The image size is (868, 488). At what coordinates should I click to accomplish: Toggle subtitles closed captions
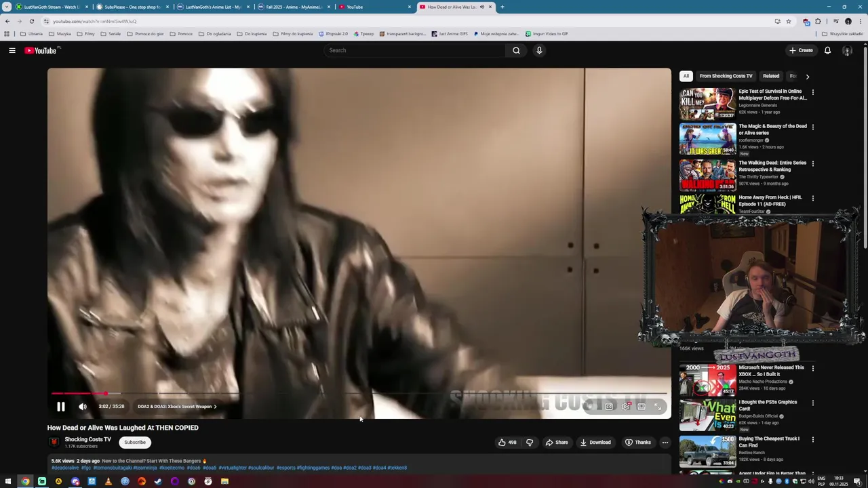tap(609, 407)
